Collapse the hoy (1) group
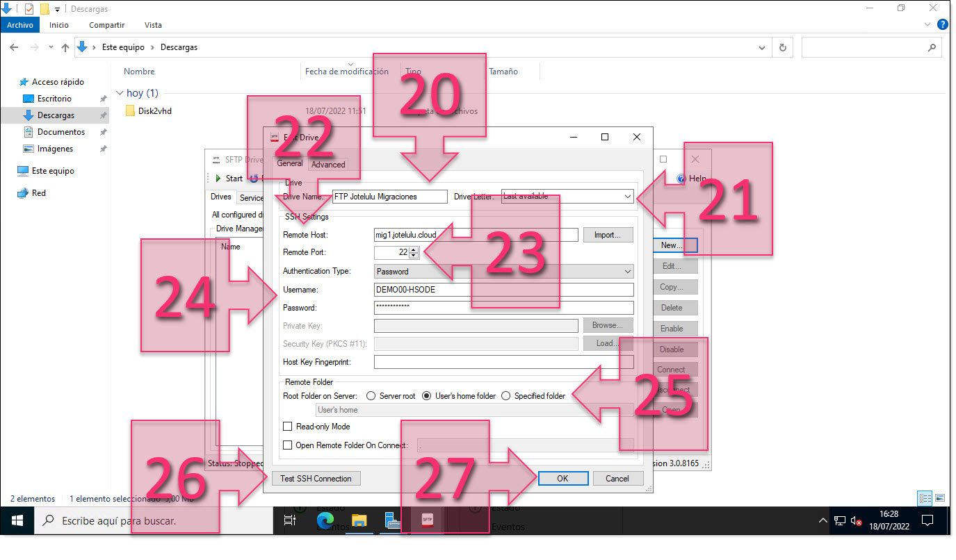 click(120, 93)
